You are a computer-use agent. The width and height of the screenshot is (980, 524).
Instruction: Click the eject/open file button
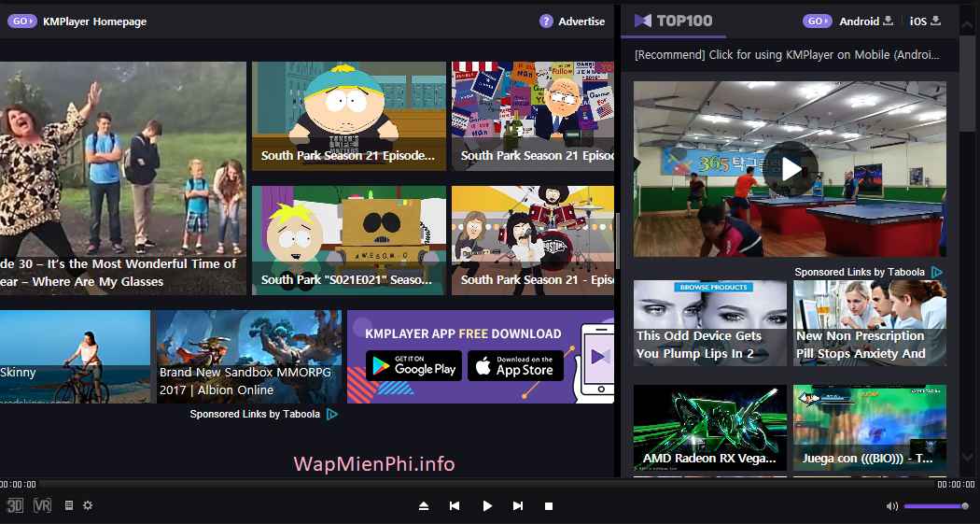tap(424, 506)
